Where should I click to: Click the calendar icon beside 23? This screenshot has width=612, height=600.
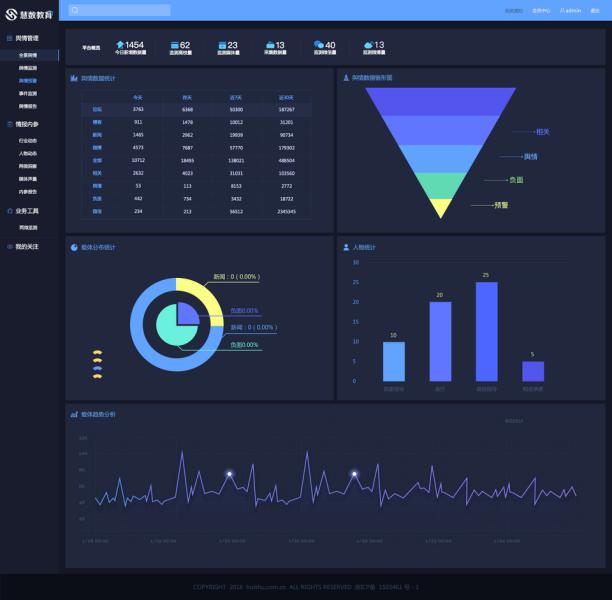[221, 45]
